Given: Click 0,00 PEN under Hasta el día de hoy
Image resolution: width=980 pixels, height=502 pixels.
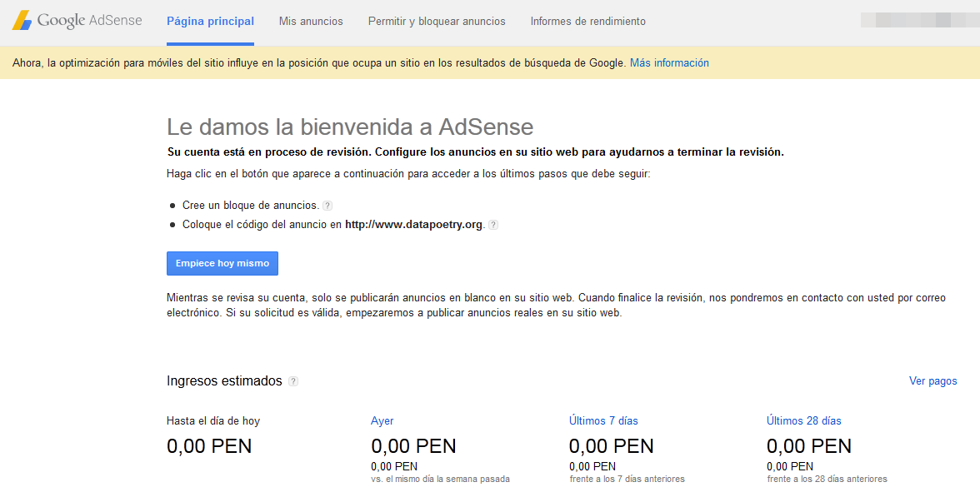Looking at the screenshot, I should [209, 446].
